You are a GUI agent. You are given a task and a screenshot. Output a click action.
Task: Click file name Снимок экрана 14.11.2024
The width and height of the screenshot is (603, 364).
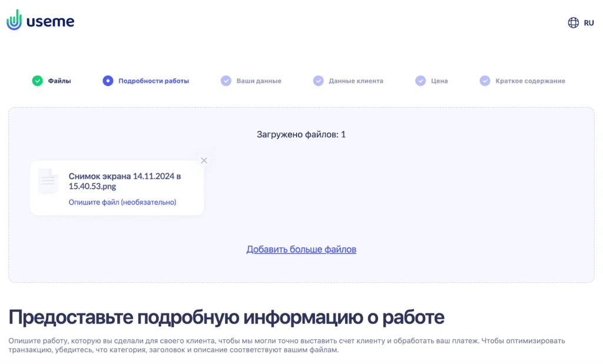click(125, 181)
